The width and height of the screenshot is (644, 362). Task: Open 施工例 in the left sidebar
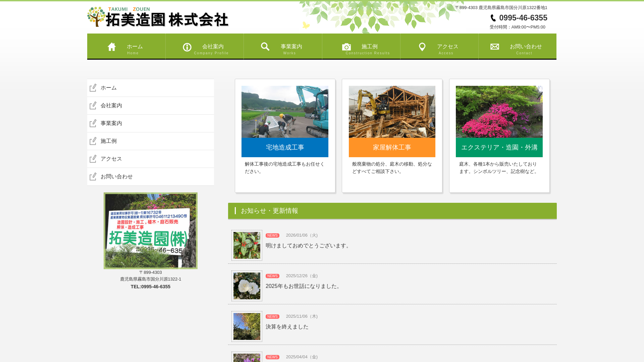point(109,141)
